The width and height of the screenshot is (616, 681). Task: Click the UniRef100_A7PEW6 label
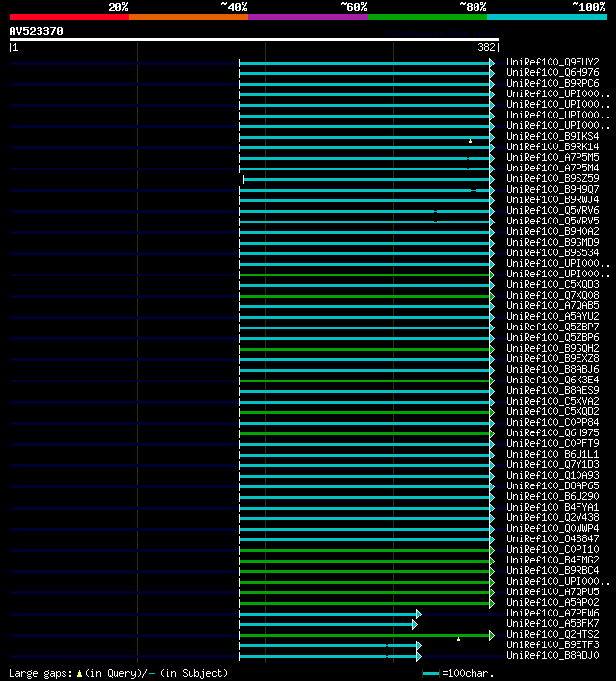[x=552, y=613]
